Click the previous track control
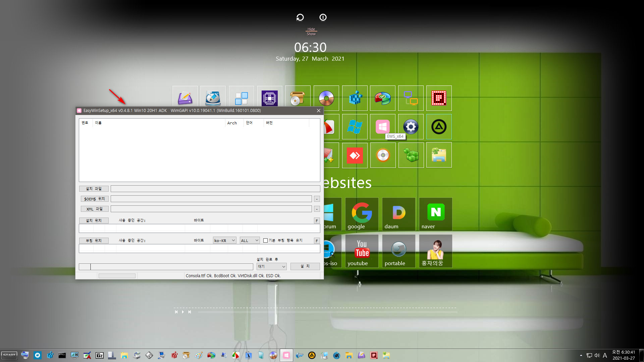The image size is (644, 362). click(176, 312)
